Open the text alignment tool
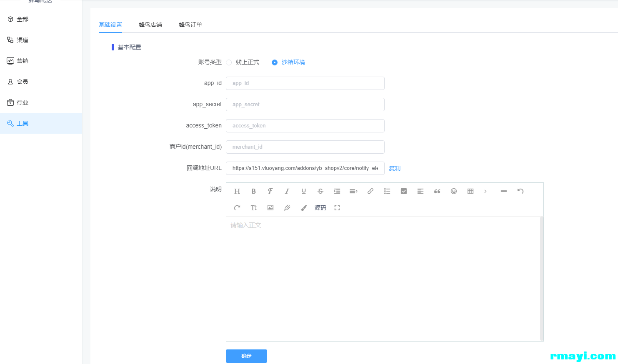The image size is (618, 364). point(420,191)
